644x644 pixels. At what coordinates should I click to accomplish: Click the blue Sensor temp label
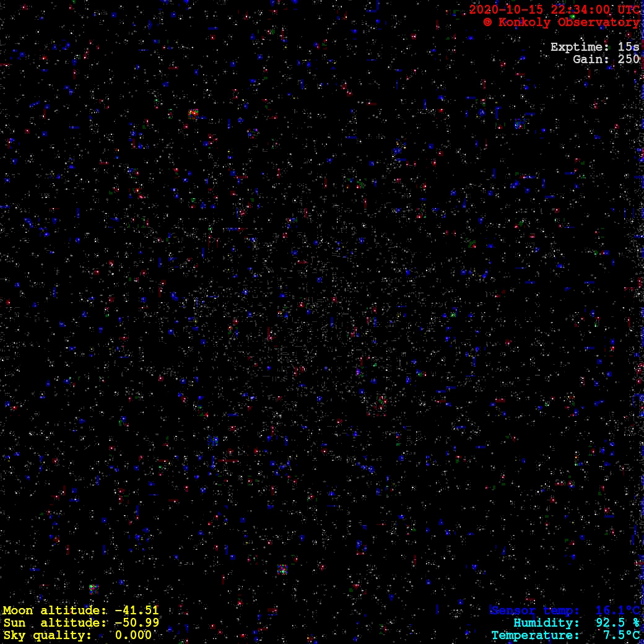tap(534, 611)
